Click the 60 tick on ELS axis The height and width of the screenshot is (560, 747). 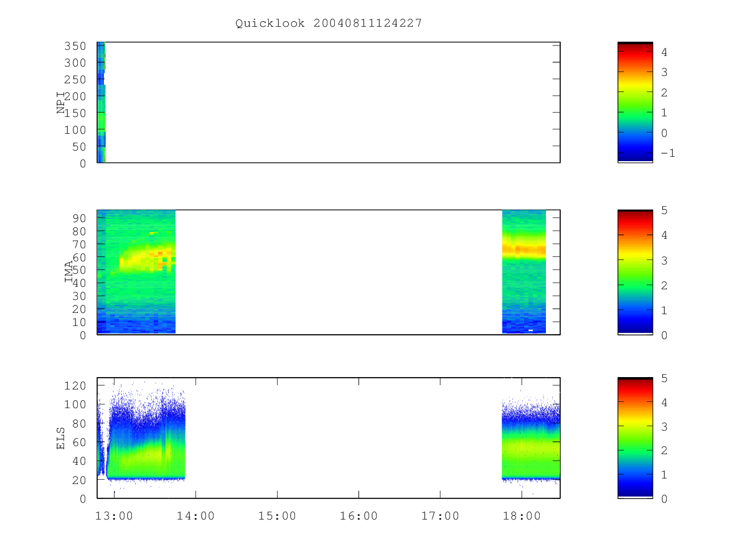[80, 442]
